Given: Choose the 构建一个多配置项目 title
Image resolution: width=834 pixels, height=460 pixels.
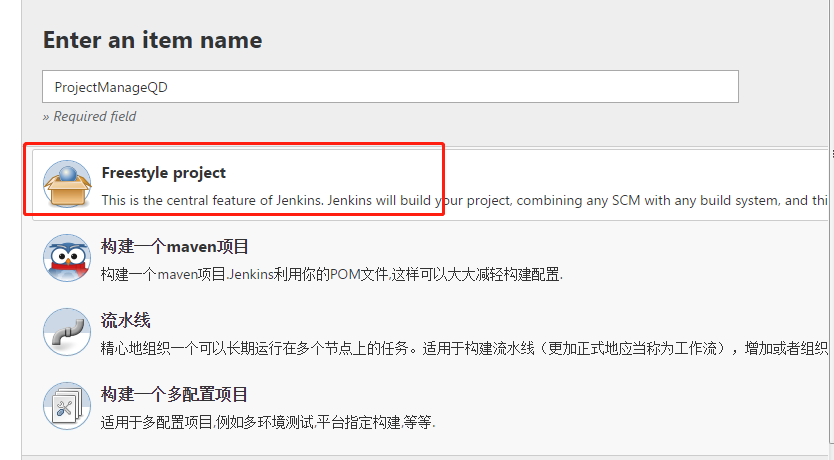Looking at the screenshot, I should pos(175,395).
